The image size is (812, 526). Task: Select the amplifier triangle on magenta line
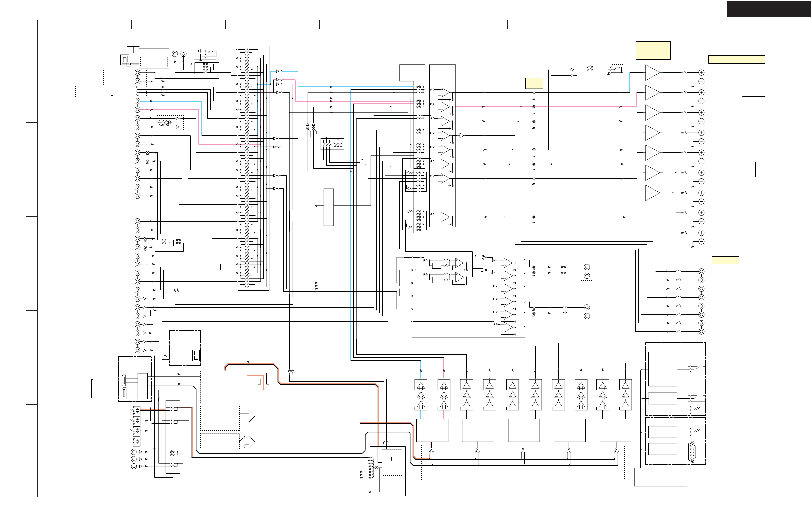coord(652,92)
